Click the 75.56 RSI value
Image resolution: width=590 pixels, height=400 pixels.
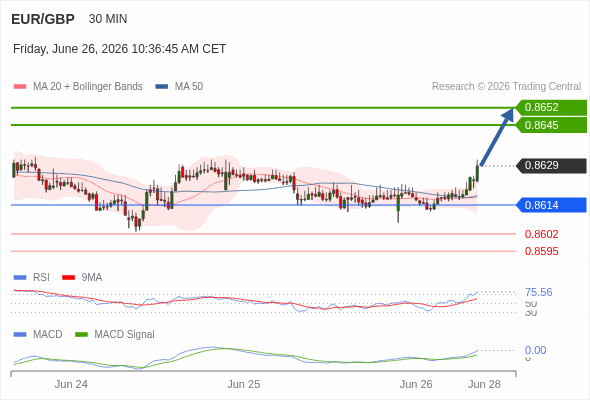coord(538,292)
